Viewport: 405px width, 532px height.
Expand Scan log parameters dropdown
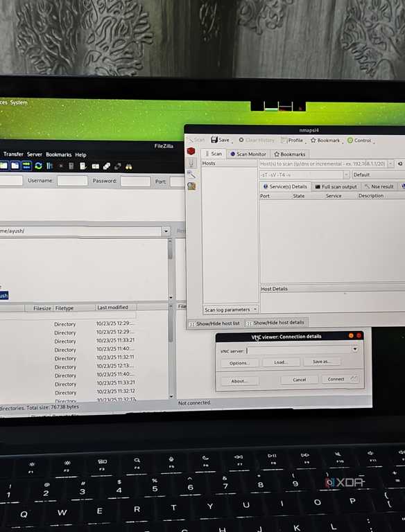[x=255, y=310]
